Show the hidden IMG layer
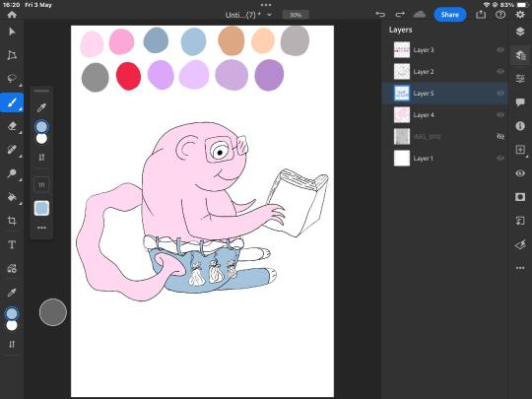Image resolution: width=532 pixels, height=399 pixels. tap(500, 136)
